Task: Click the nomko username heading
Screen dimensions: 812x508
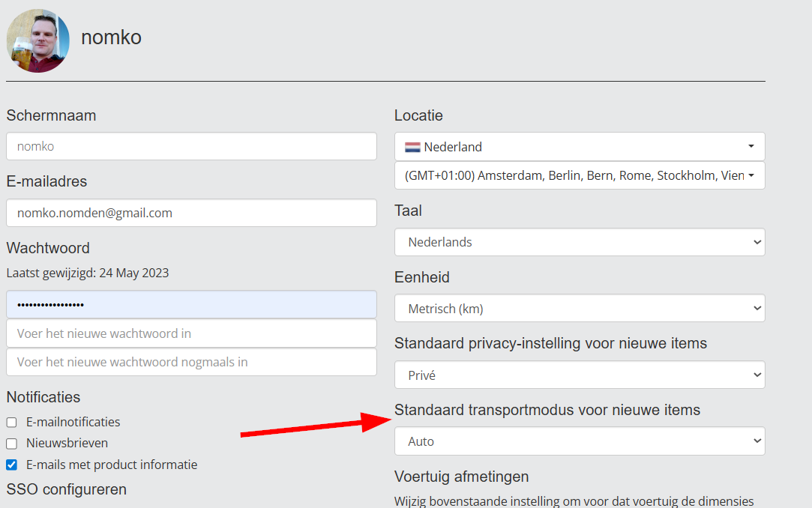Action: pyautogui.click(x=111, y=37)
